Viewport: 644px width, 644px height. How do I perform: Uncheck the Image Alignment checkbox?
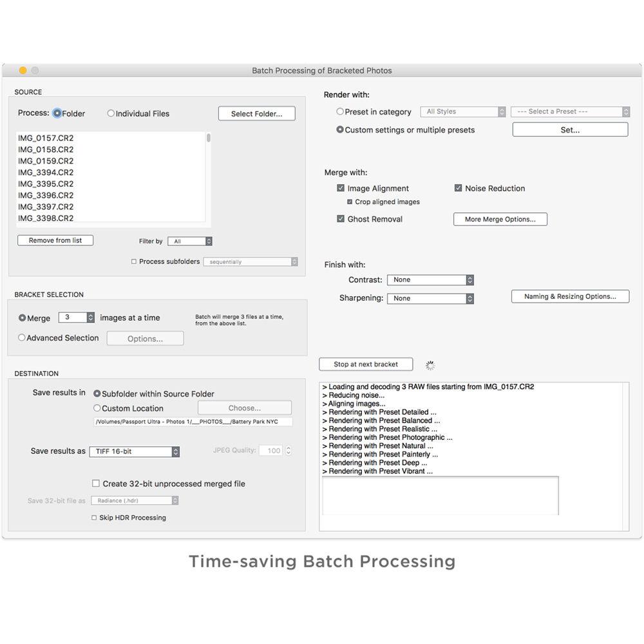tap(341, 189)
